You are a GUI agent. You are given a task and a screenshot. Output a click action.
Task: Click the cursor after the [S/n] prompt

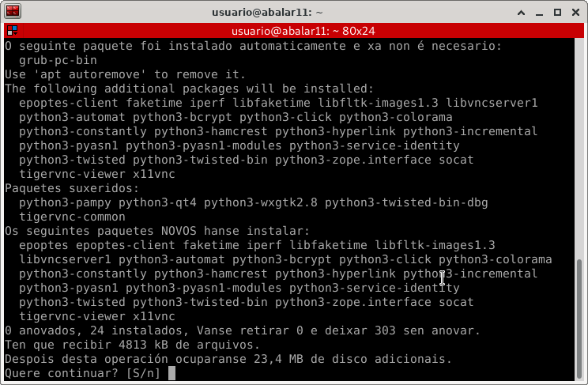click(x=172, y=373)
